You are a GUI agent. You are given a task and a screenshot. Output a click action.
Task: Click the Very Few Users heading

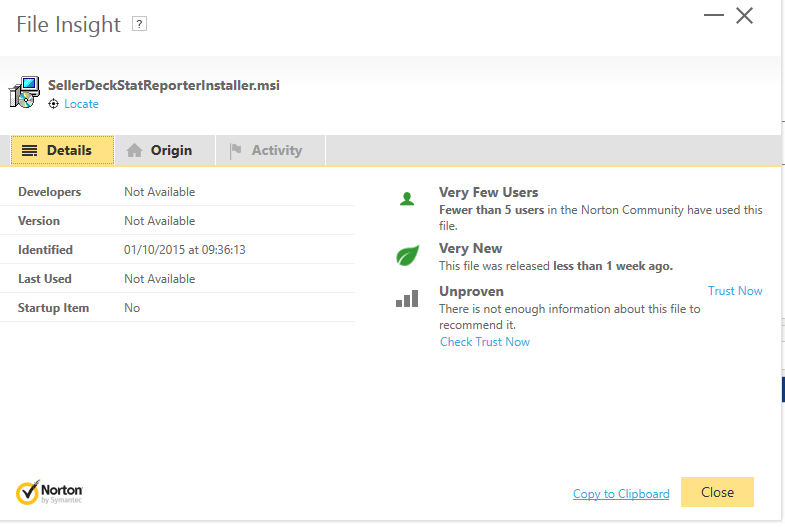(x=488, y=192)
